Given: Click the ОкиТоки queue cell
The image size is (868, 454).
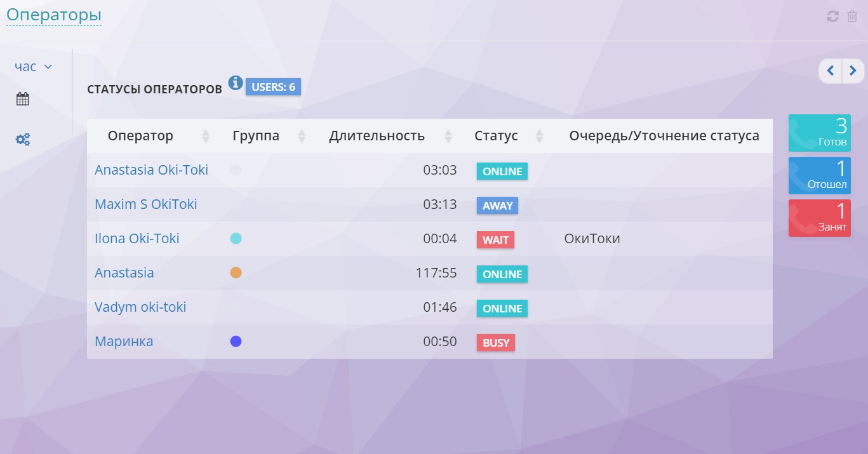Looking at the screenshot, I should [x=592, y=239].
